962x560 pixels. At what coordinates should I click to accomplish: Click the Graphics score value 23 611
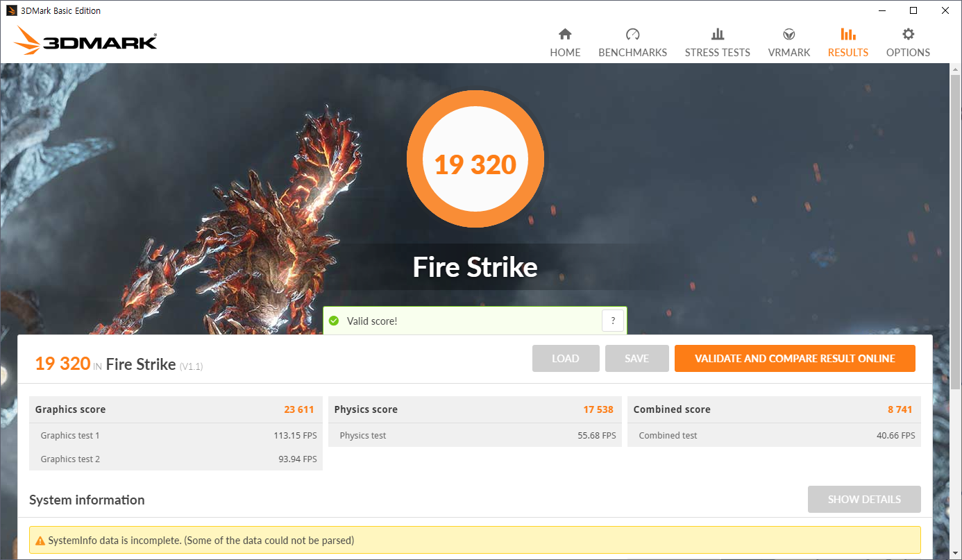299,409
